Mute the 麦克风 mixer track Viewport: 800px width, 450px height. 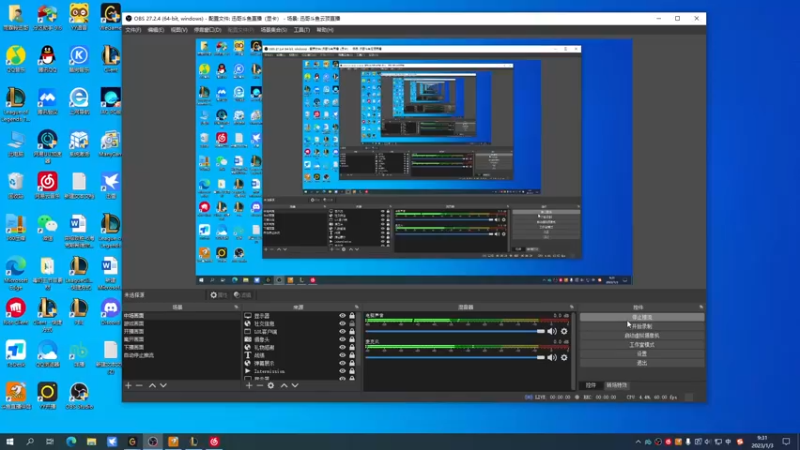click(552, 358)
